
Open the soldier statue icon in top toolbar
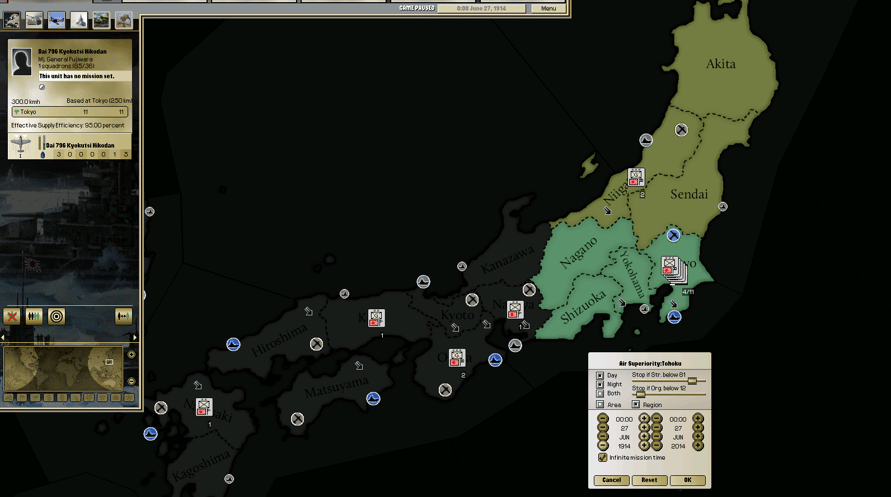tap(124, 20)
